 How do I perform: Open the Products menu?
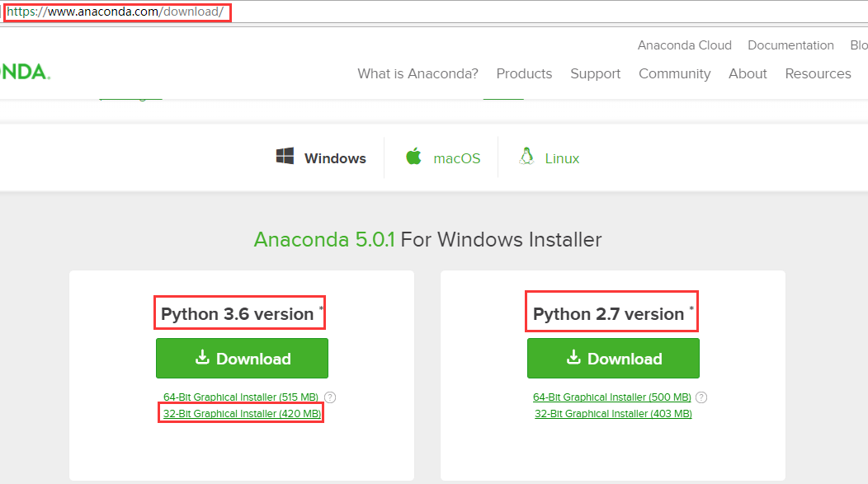(x=524, y=73)
